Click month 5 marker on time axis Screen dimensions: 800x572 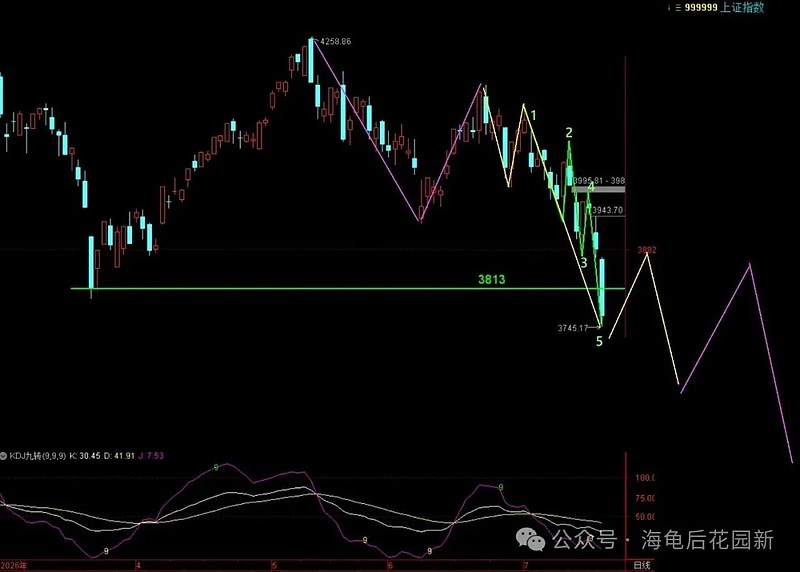point(274,565)
